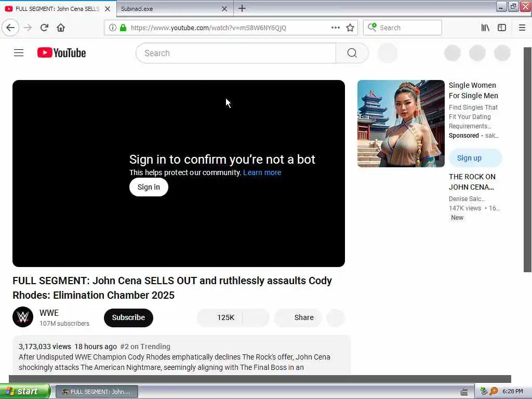Switch to the Subinacl.exe tab
The width and height of the screenshot is (532, 399).
(170, 9)
